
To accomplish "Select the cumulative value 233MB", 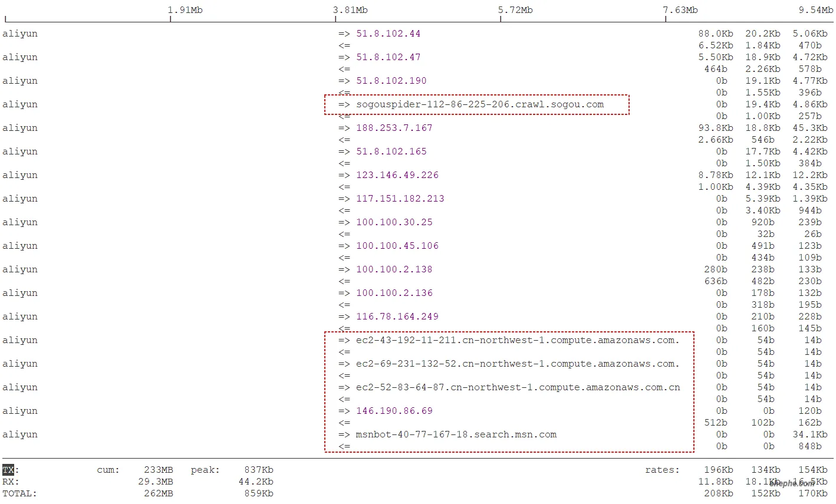I will pos(158,470).
